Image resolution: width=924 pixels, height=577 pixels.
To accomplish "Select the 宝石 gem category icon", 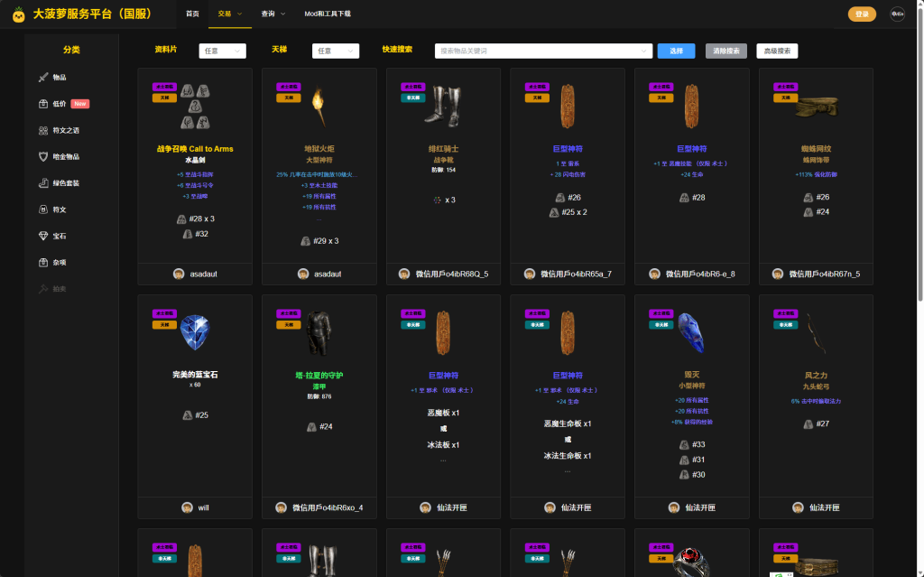I will click(43, 236).
